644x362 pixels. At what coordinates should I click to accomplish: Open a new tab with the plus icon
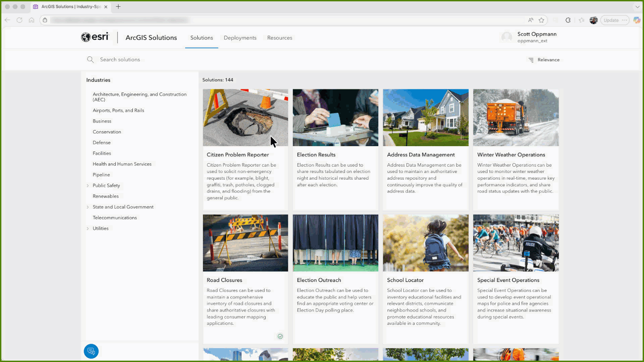118,7
